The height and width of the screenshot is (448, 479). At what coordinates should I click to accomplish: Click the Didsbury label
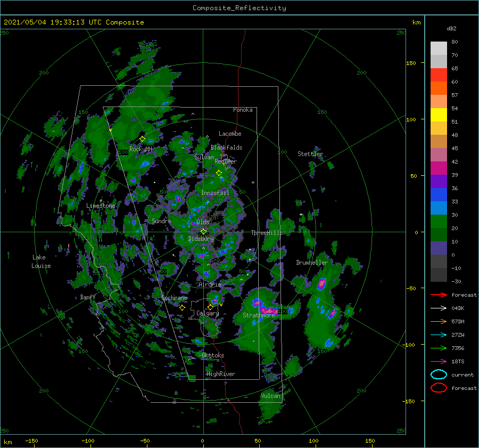click(201, 239)
